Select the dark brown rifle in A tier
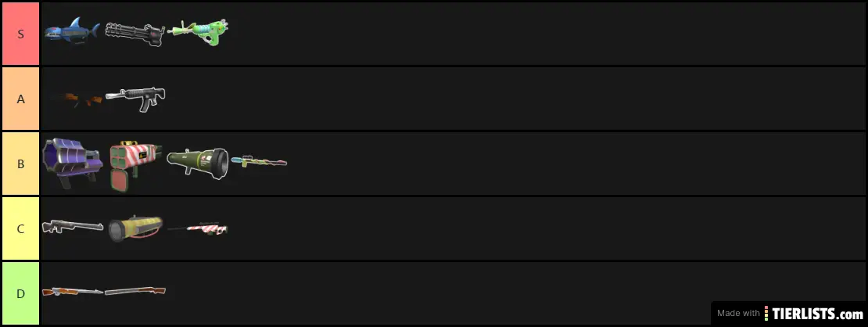868x327 pixels. [74, 99]
